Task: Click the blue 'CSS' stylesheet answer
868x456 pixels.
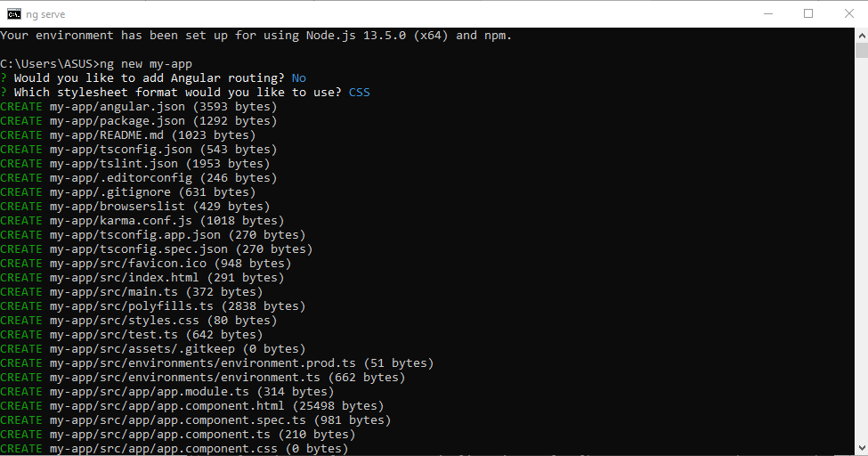Action: pos(360,93)
